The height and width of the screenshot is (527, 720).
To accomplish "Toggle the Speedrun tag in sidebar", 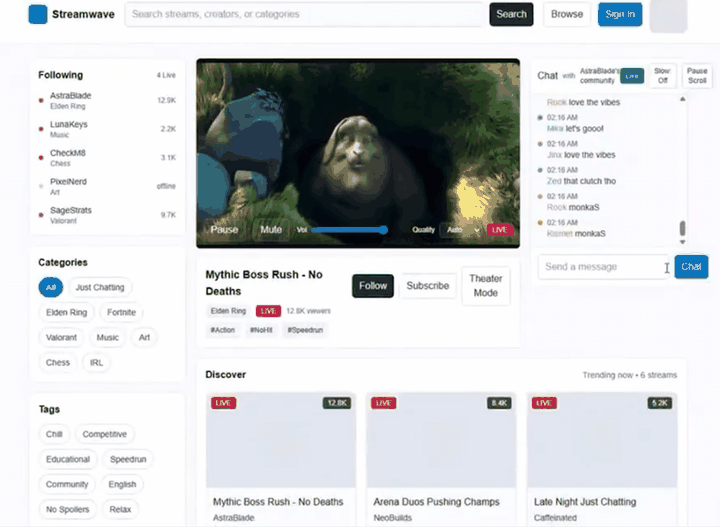I will [128, 460].
